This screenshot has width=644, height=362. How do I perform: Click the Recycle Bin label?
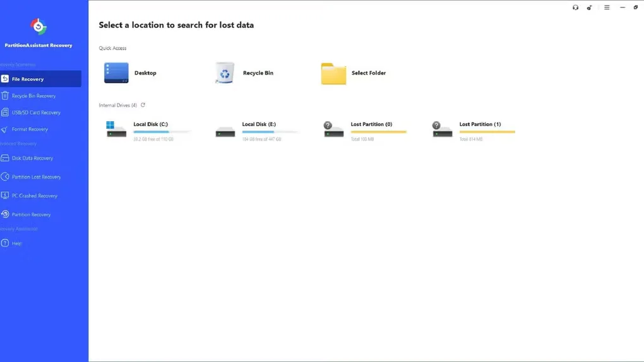point(258,73)
